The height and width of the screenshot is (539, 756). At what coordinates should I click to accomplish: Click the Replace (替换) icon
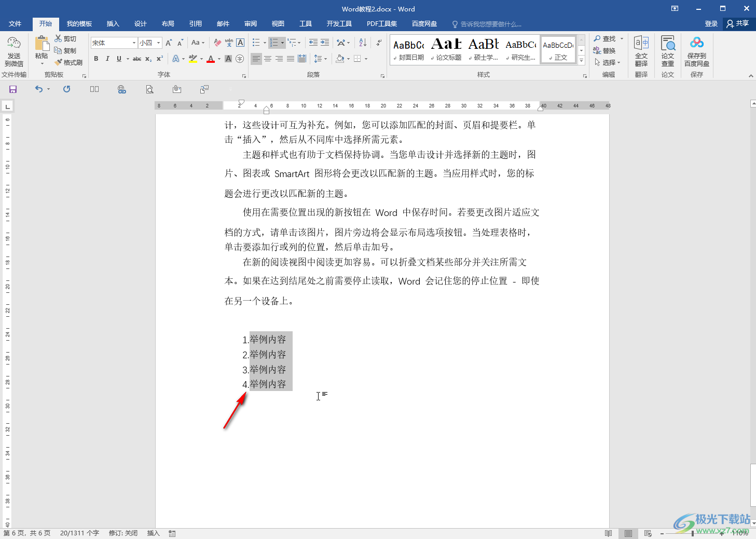(x=604, y=50)
